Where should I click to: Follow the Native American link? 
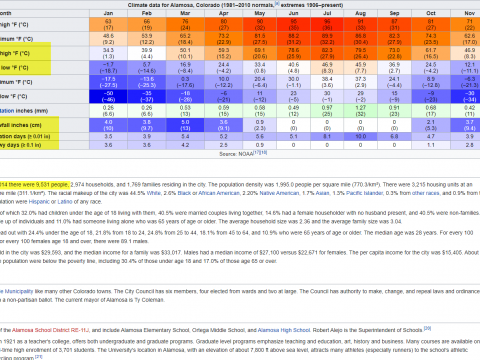pyautogui.click(x=279, y=193)
